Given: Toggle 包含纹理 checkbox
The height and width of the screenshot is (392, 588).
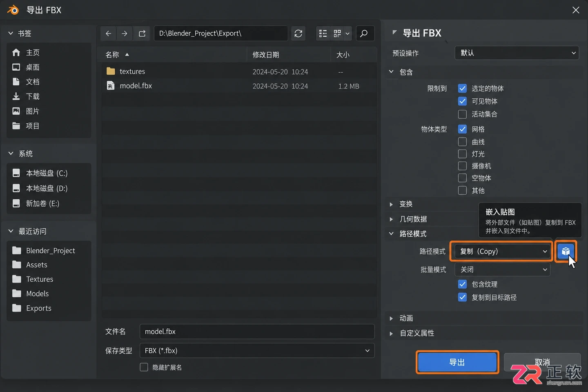Looking at the screenshot, I should click(x=462, y=284).
